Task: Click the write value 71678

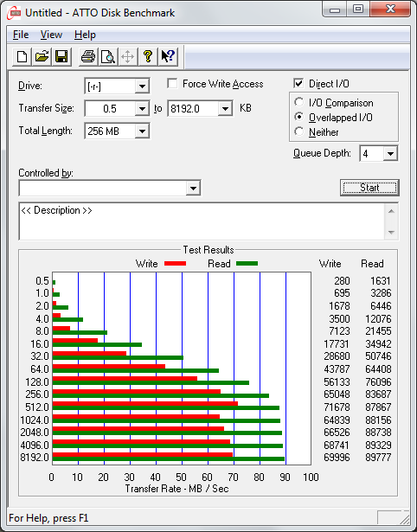Action: tap(337, 407)
